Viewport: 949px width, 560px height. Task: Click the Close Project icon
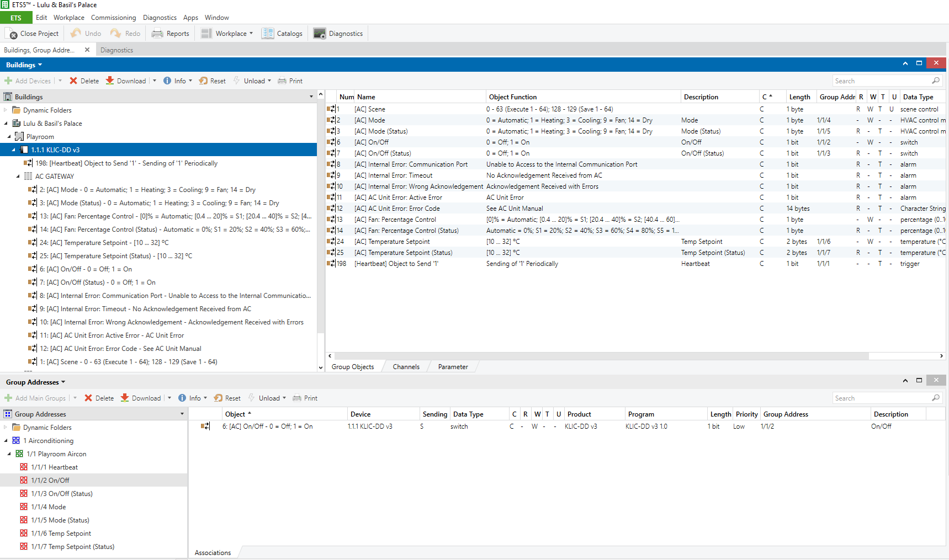pos(12,34)
